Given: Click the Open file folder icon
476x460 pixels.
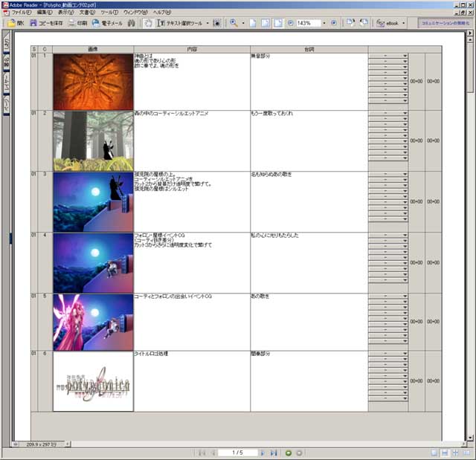Looking at the screenshot, I should click(11, 23).
